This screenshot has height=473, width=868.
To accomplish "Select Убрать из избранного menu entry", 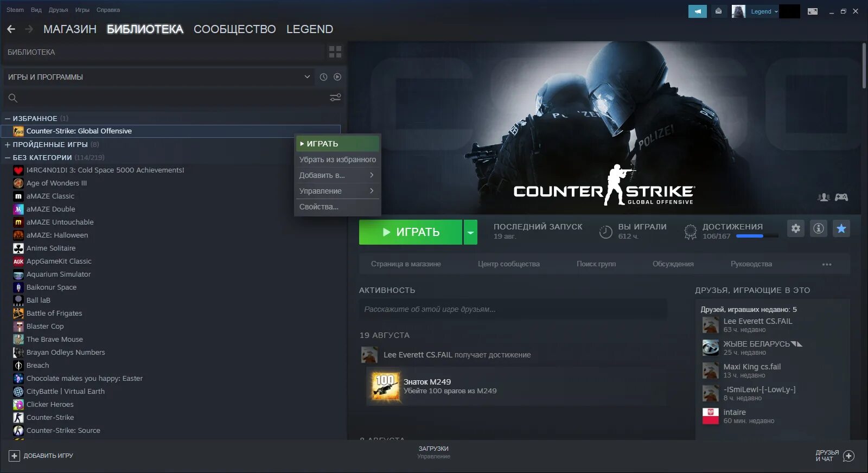I will (337, 159).
